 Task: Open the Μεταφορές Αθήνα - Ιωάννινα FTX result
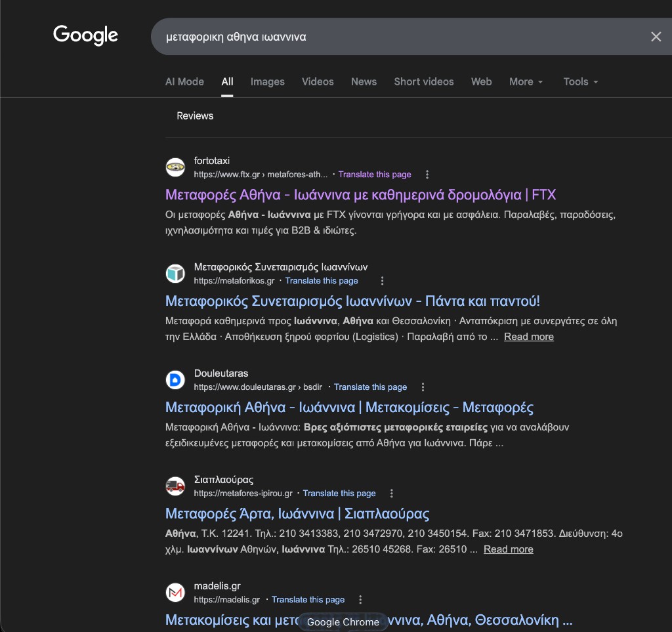360,195
